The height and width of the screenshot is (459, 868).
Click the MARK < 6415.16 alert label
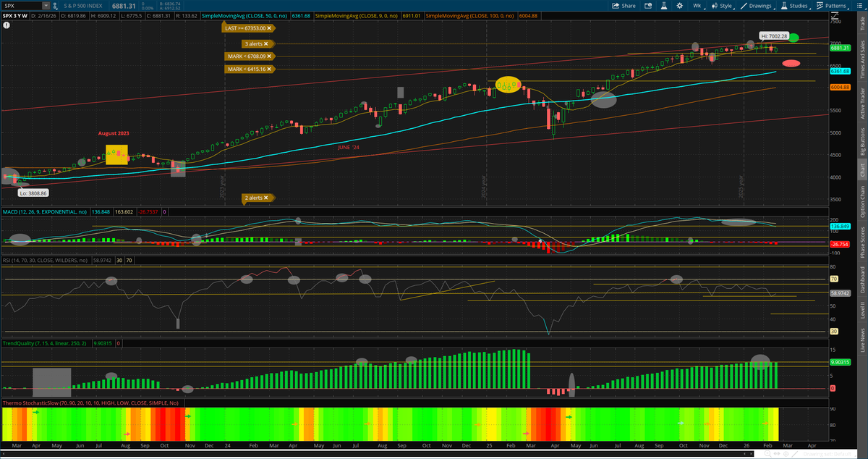(247, 69)
